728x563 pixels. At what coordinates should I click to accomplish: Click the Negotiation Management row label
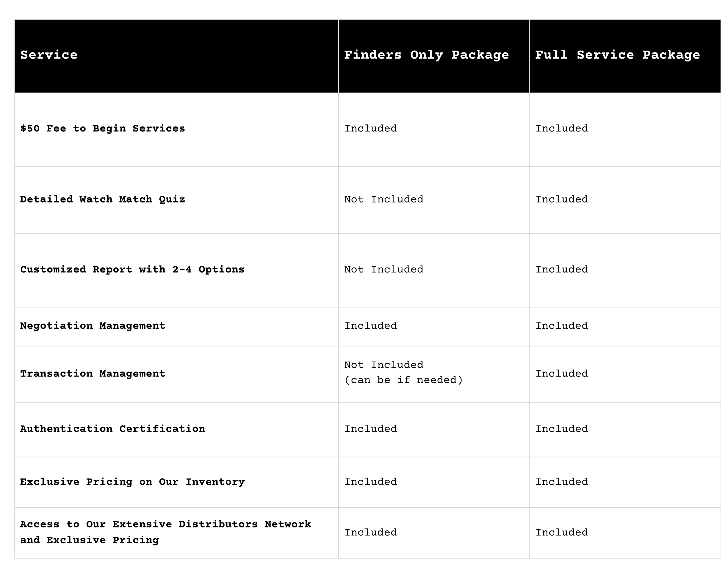click(93, 326)
